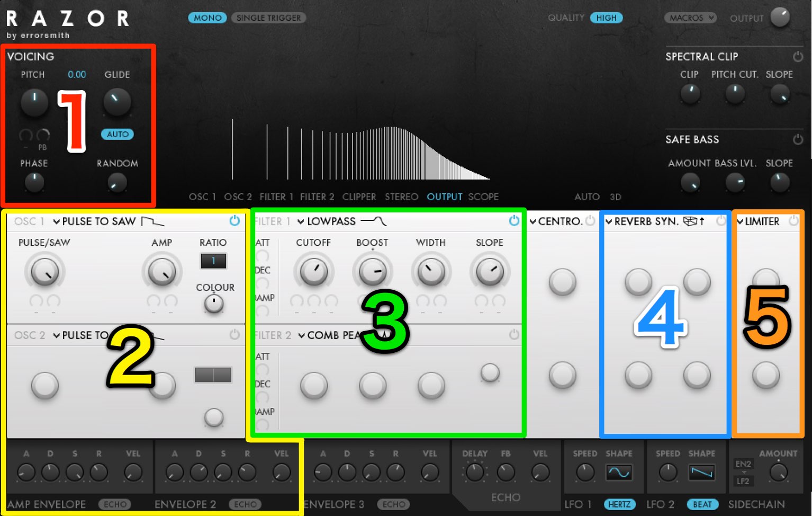
Task: Open Centro. effect dropdown
Action: pos(556,221)
